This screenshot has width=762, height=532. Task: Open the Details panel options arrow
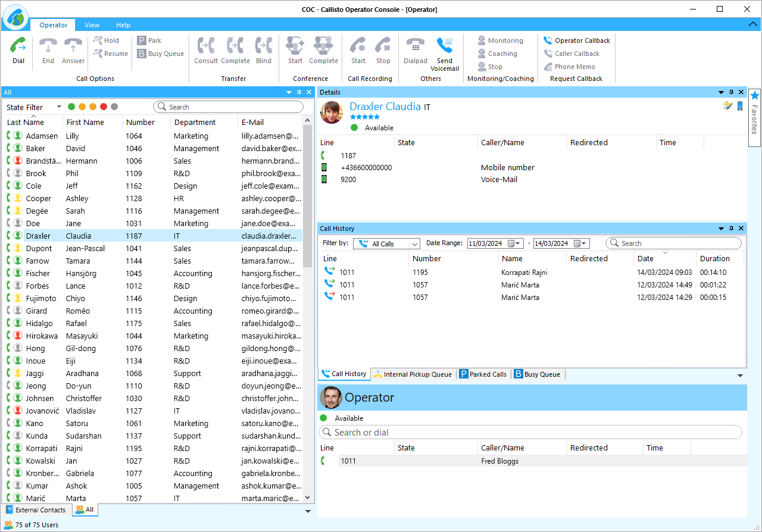[x=722, y=92]
